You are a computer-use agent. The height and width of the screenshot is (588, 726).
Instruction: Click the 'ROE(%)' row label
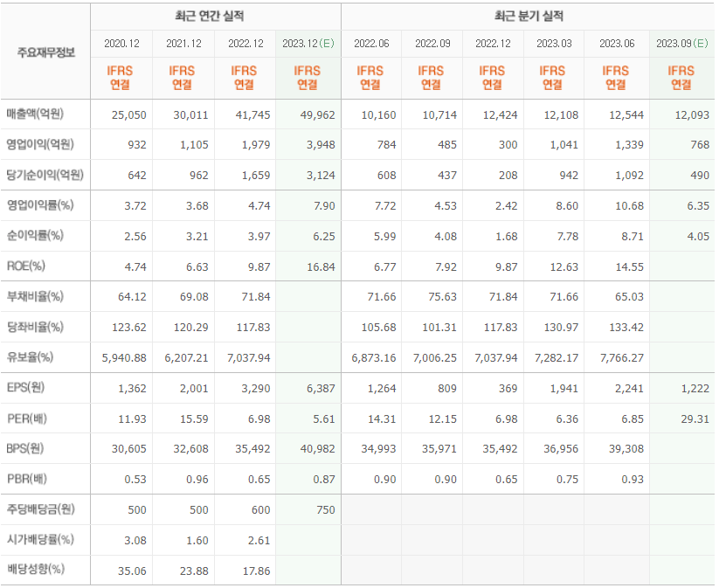coord(26,266)
